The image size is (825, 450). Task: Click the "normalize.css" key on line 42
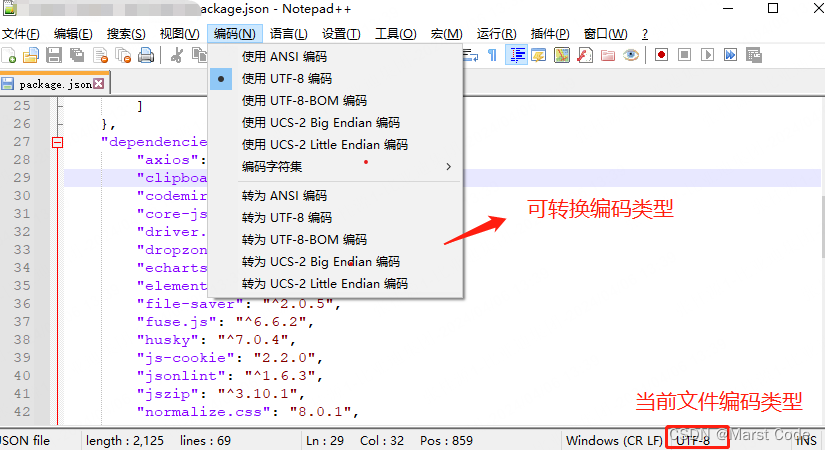[204, 412]
